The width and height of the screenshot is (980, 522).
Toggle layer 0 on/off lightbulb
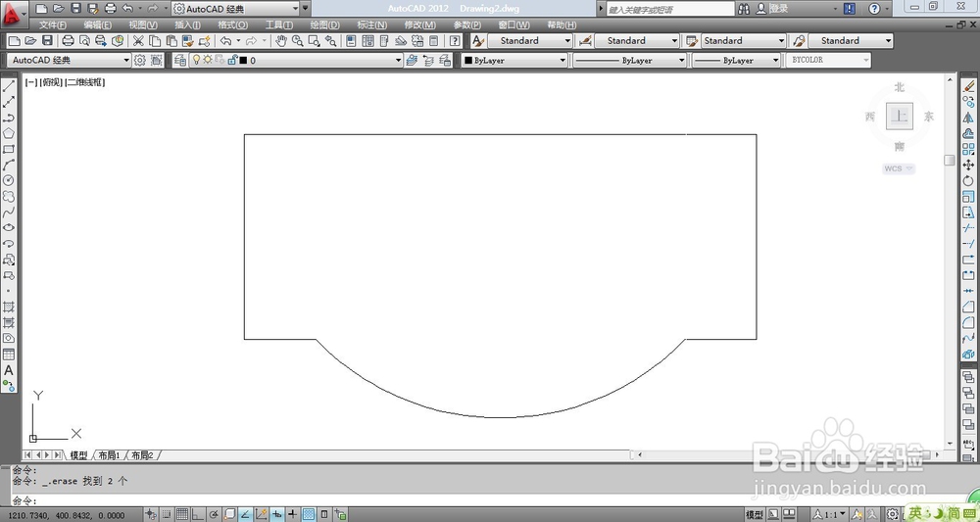(x=196, y=60)
